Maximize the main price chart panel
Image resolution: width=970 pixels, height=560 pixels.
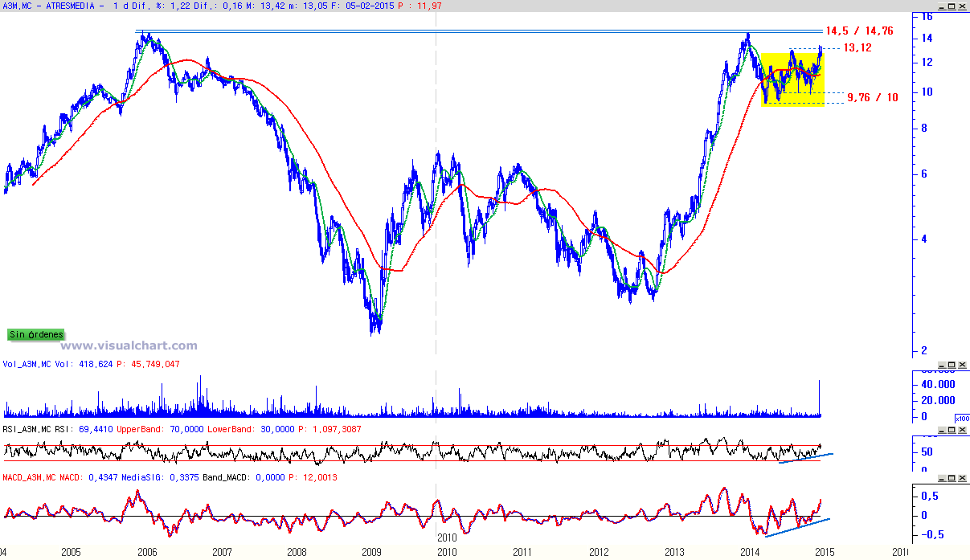click(952, 6)
